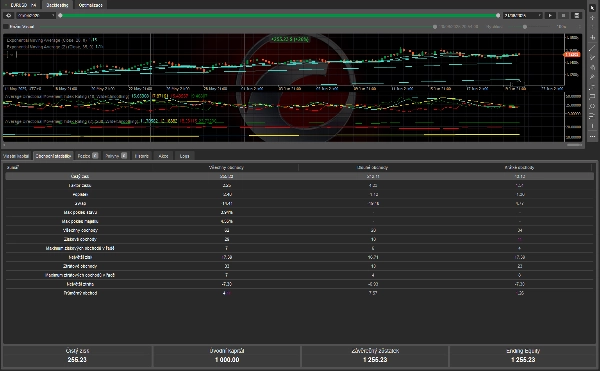
Task: Activate the crosshair tool in right toolbar
Action: [592, 18]
